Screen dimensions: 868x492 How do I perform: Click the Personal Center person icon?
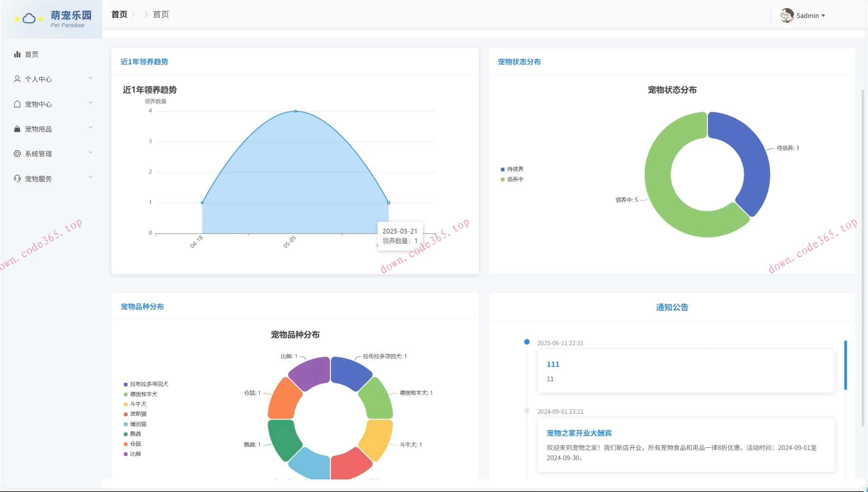pos(17,79)
